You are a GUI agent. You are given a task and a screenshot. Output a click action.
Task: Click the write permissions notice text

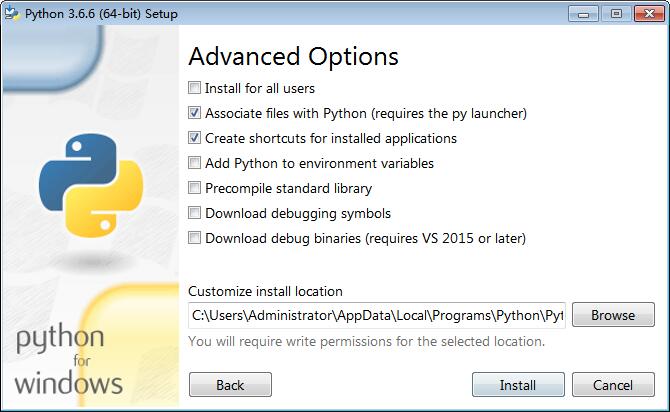[366, 341]
